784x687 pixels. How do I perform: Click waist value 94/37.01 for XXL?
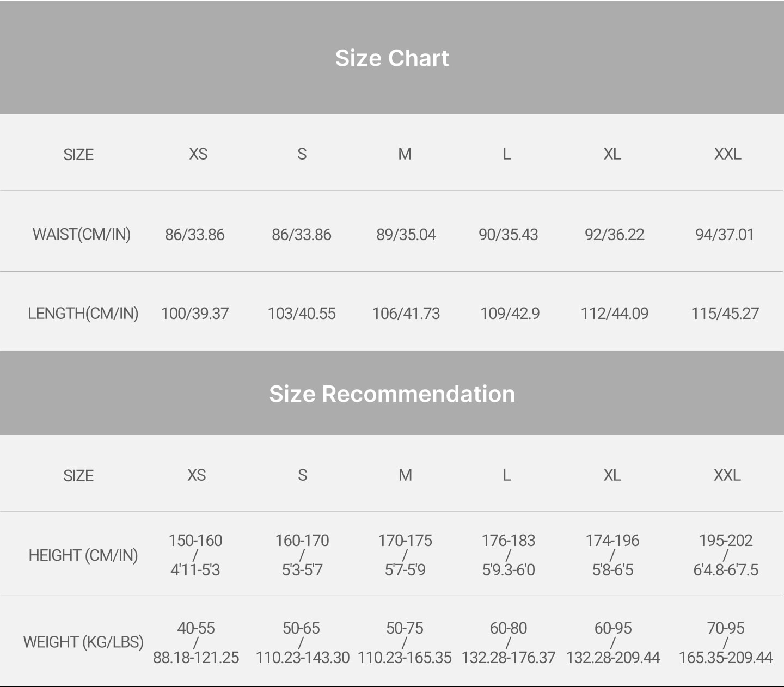click(x=725, y=235)
